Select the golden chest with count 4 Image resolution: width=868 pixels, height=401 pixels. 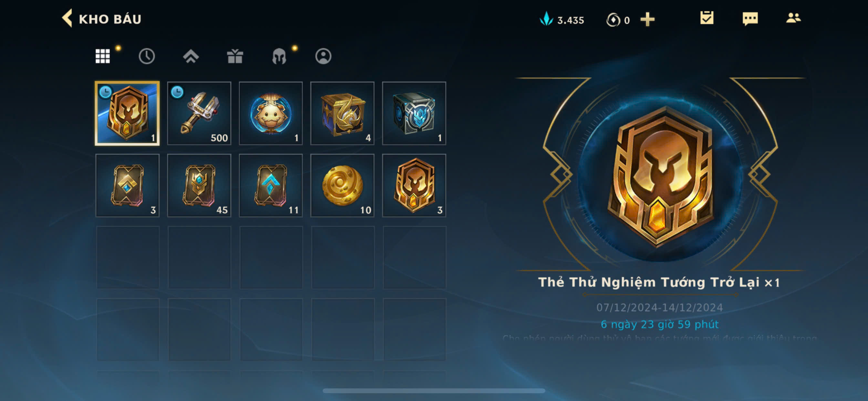pos(342,113)
